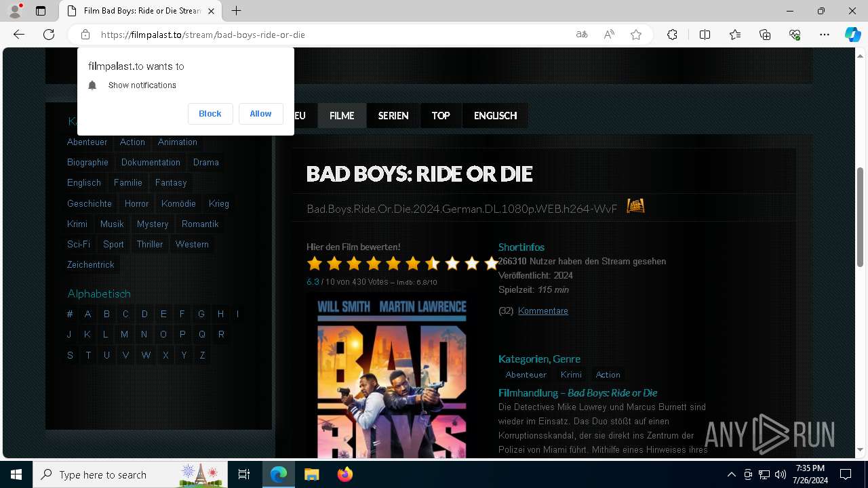
Task: Open Microsoft Edge from taskbar
Action: tap(279, 474)
